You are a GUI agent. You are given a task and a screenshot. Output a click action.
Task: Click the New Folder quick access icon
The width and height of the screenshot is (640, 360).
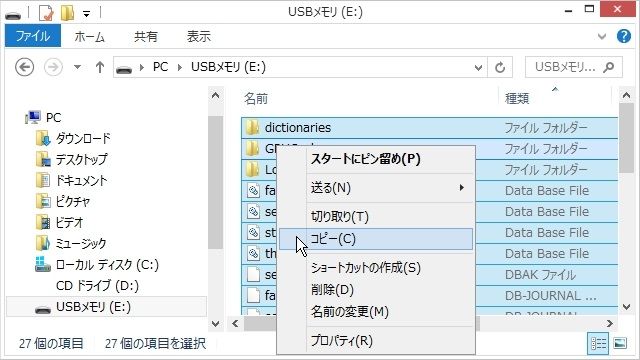[x=67, y=13]
